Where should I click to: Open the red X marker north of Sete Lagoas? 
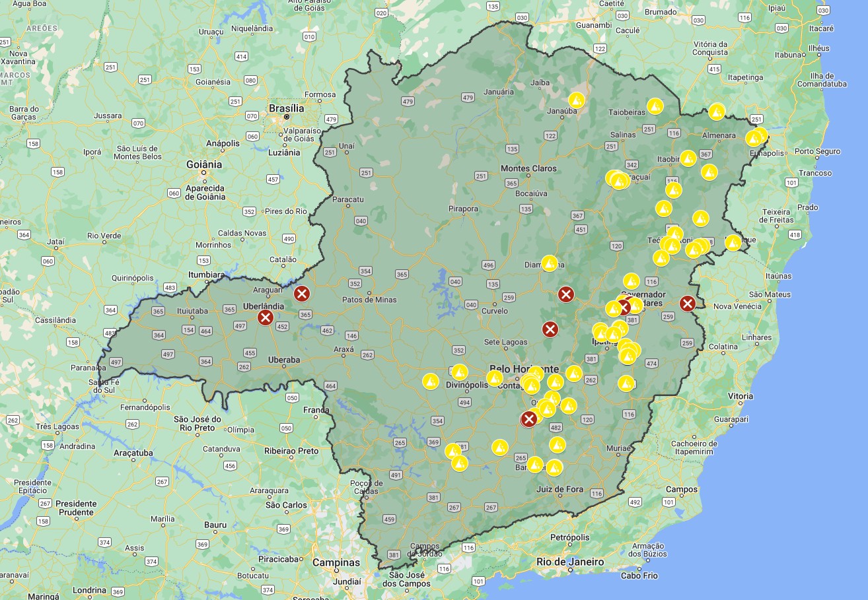click(x=550, y=329)
